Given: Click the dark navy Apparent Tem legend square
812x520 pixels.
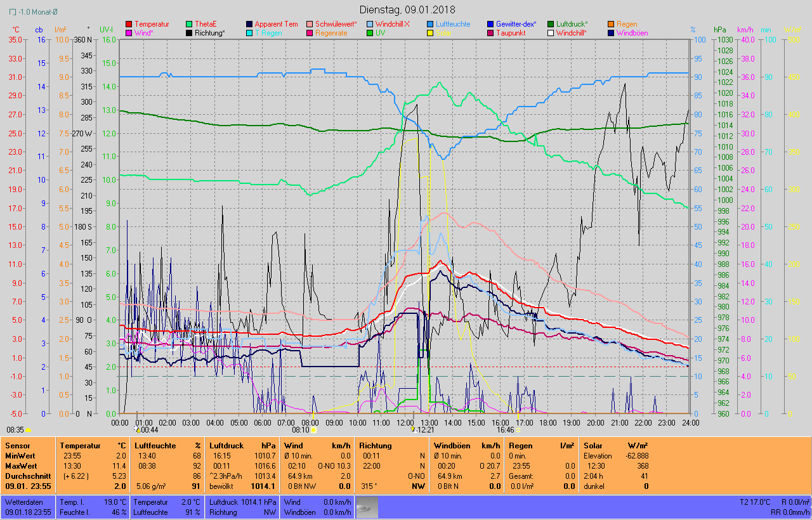Looking at the screenshot, I should pyautogui.click(x=249, y=24).
